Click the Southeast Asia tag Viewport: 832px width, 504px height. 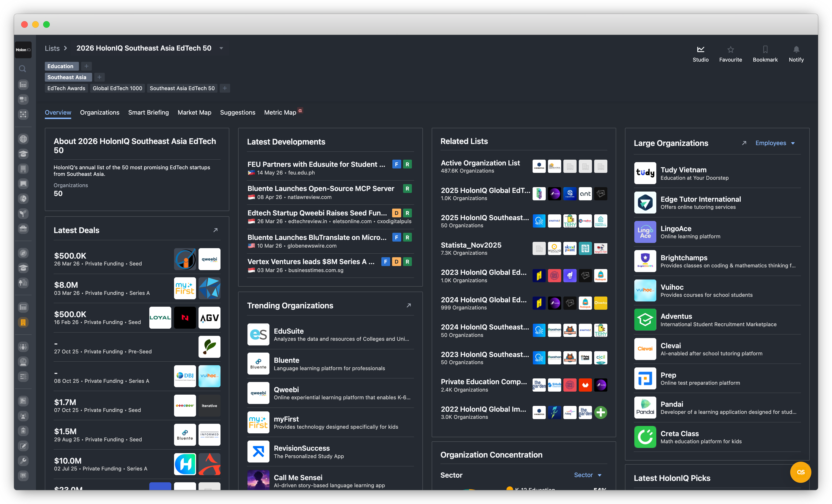[68, 77]
